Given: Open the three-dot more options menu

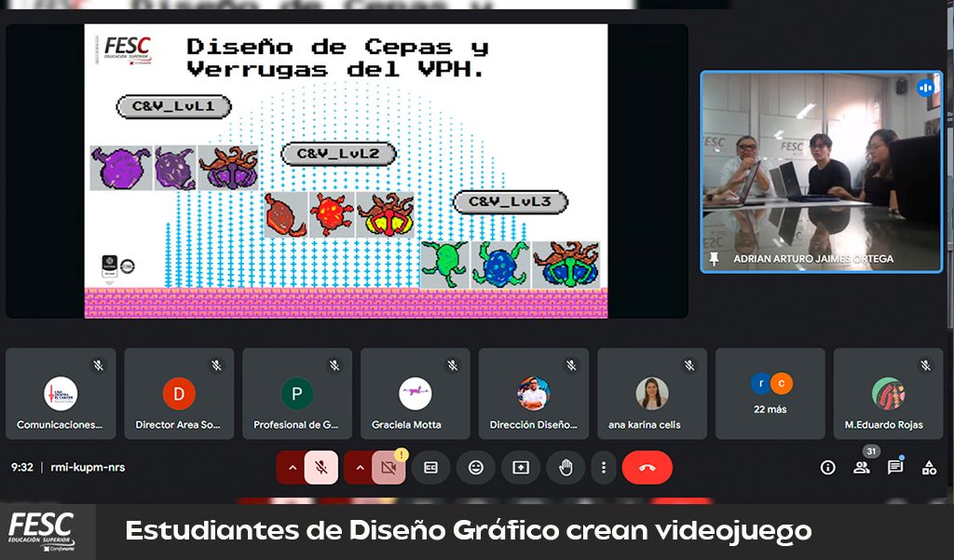Looking at the screenshot, I should 605,468.
